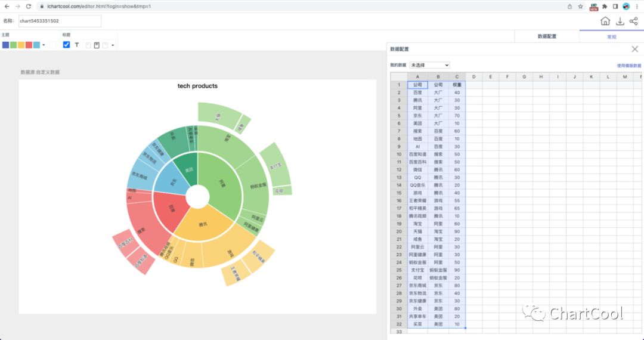Switch to the 数据配置 tab
This screenshot has height=340, width=644.
(x=547, y=36)
